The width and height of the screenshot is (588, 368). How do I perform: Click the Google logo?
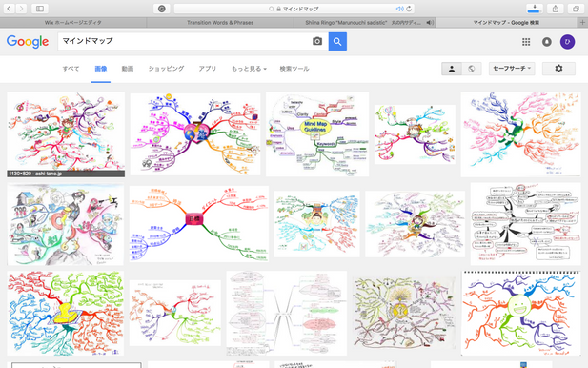[x=28, y=41]
